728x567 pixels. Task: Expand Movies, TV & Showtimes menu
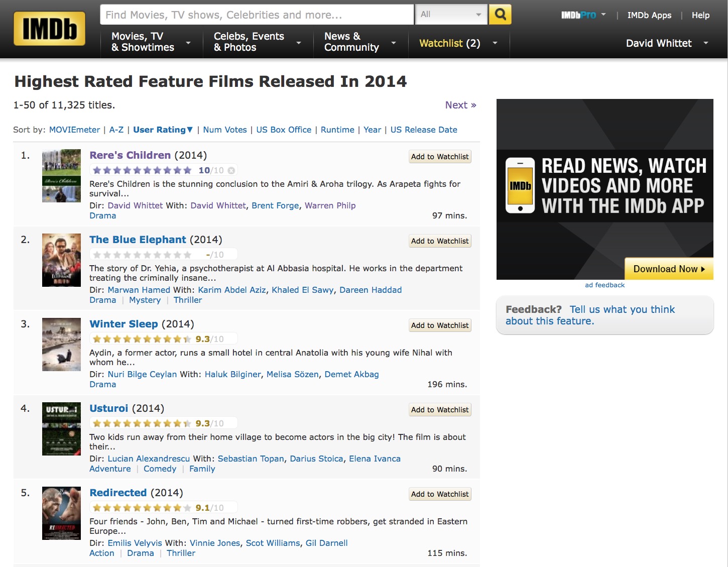pyautogui.click(x=189, y=43)
